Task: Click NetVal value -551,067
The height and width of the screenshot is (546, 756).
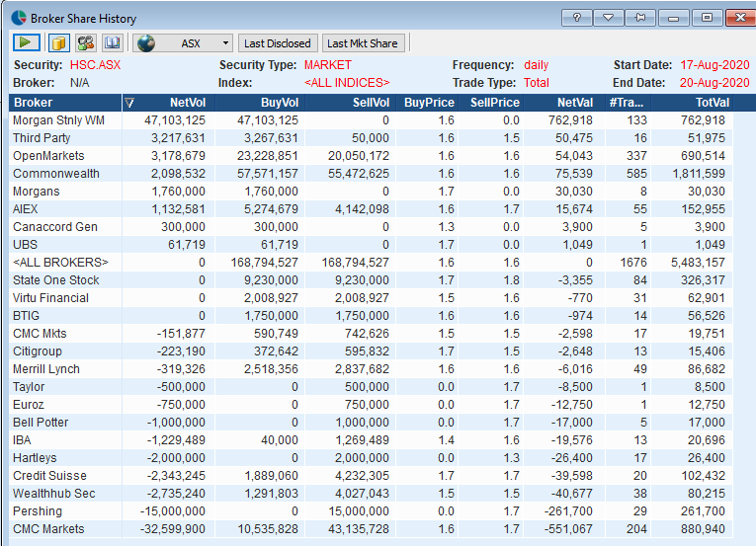Action: click(568, 529)
